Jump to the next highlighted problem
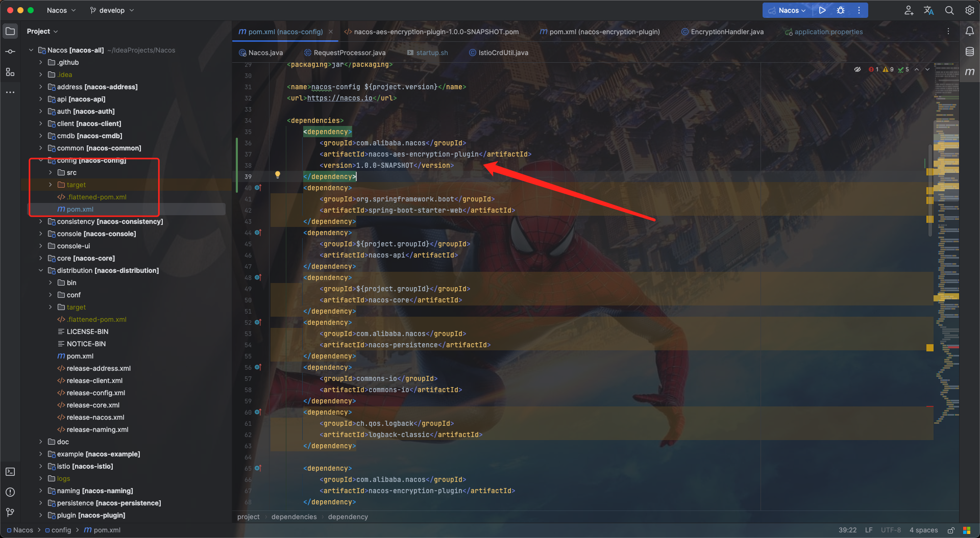 pos(927,69)
